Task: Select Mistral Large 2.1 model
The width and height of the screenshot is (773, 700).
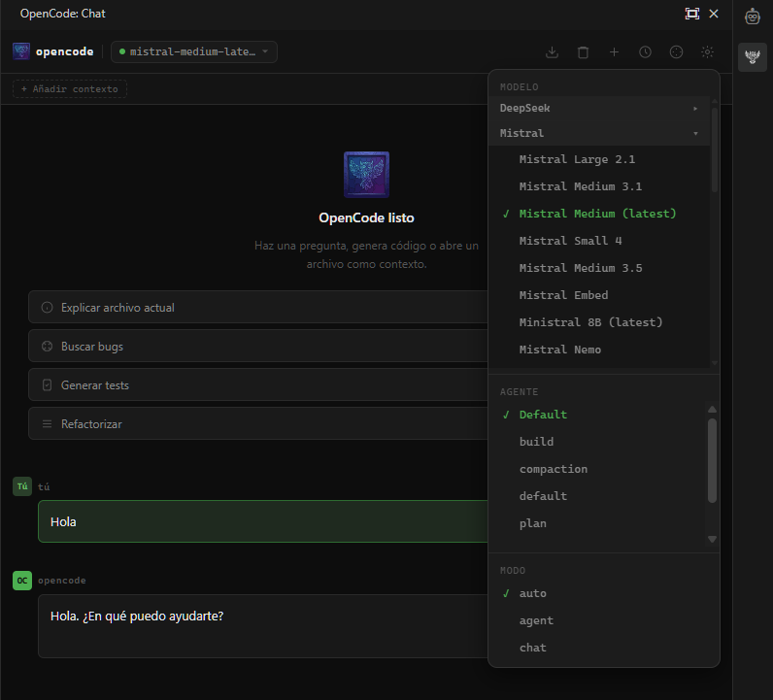Action: point(599,160)
